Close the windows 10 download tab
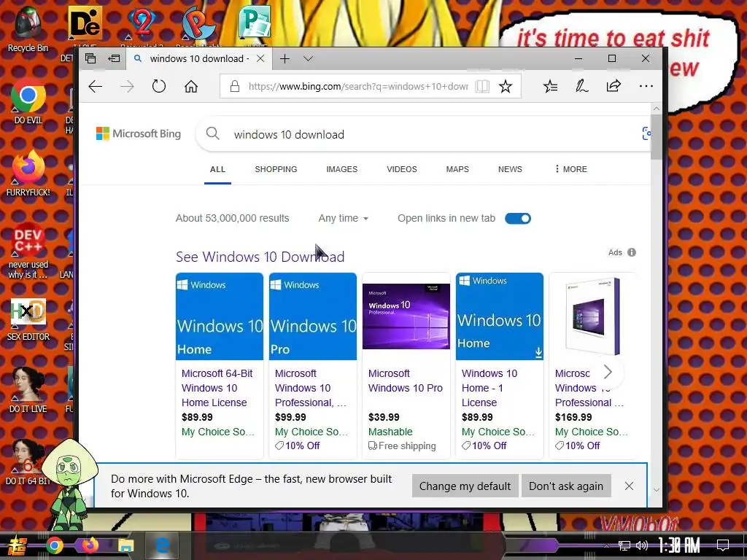747x560 pixels. click(260, 58)
